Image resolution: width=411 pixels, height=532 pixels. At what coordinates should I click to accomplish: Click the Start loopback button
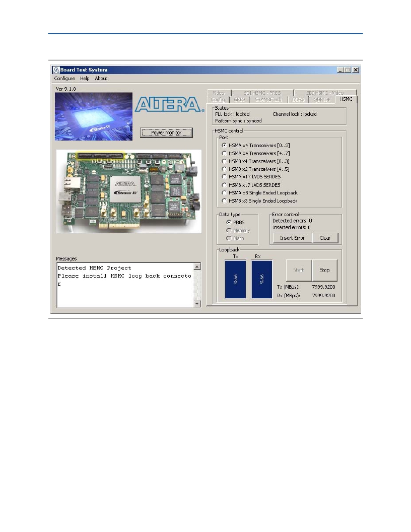[x=298, y=270]
